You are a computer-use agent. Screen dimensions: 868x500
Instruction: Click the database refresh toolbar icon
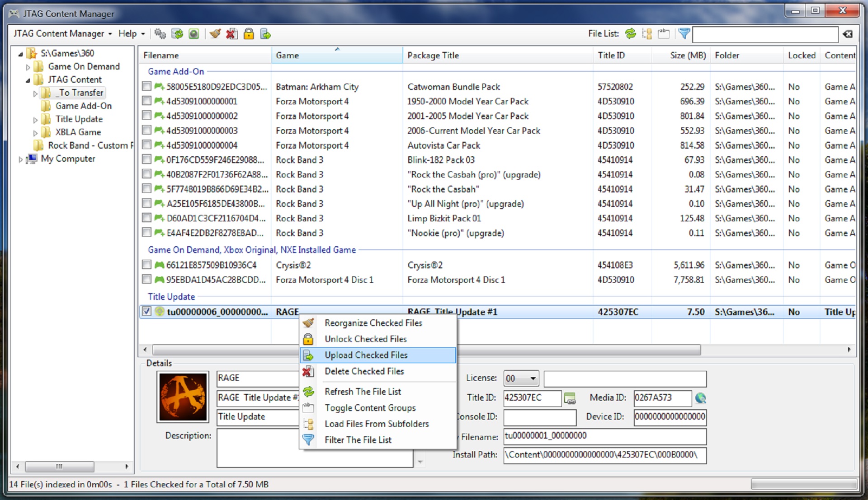(x=177, y=34)
